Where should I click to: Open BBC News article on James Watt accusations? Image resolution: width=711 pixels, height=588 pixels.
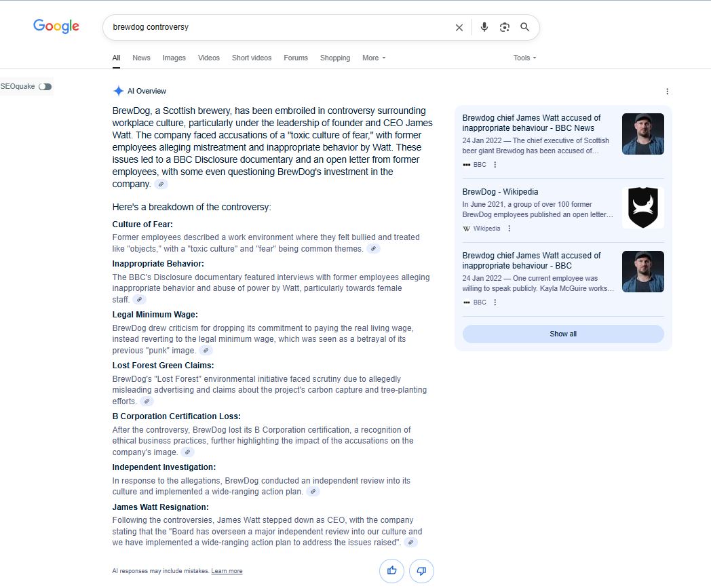pyautogui.click(x=531, y=123)
